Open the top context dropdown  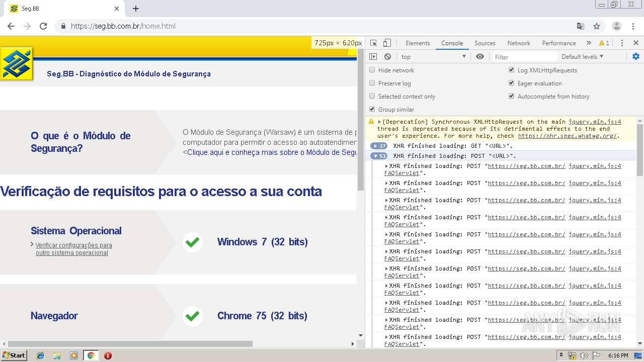coord(433,57)
